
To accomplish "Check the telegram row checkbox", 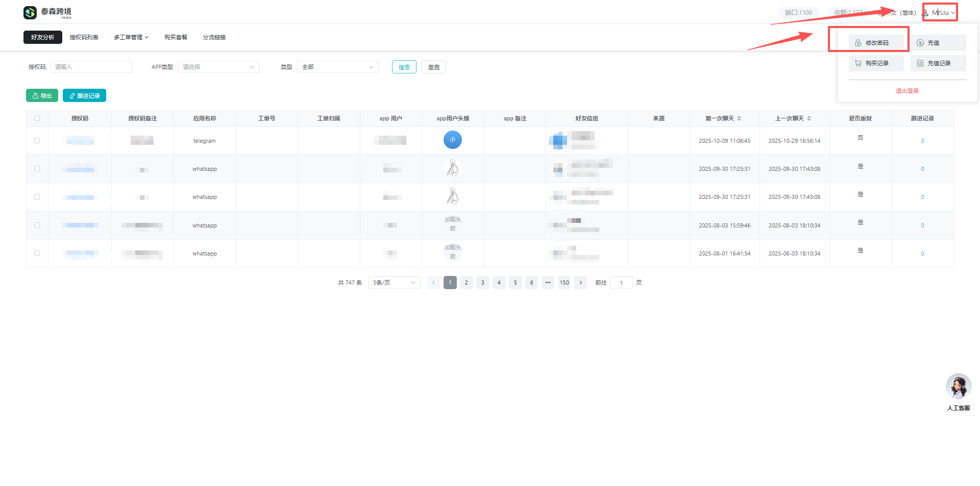I will click(x=37, y=141).
